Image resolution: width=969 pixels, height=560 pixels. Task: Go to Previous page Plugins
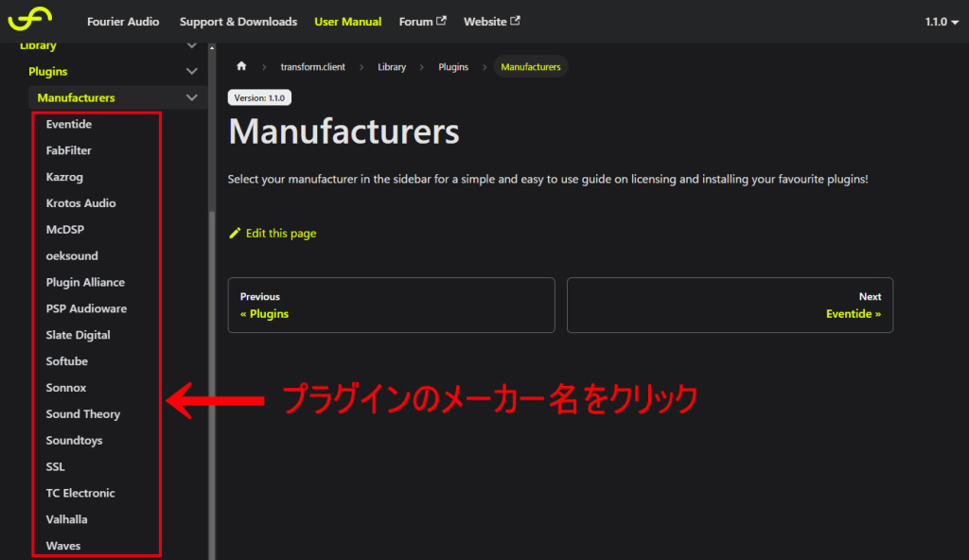pos(391,305)
